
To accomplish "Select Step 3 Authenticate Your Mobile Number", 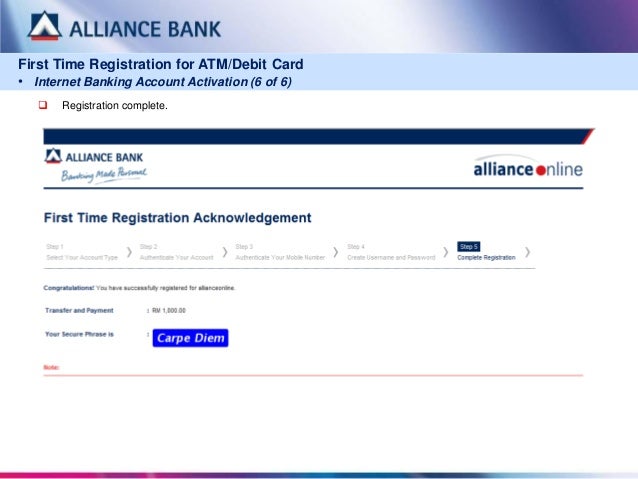I will pyautogui.click(x=280, y=252).
